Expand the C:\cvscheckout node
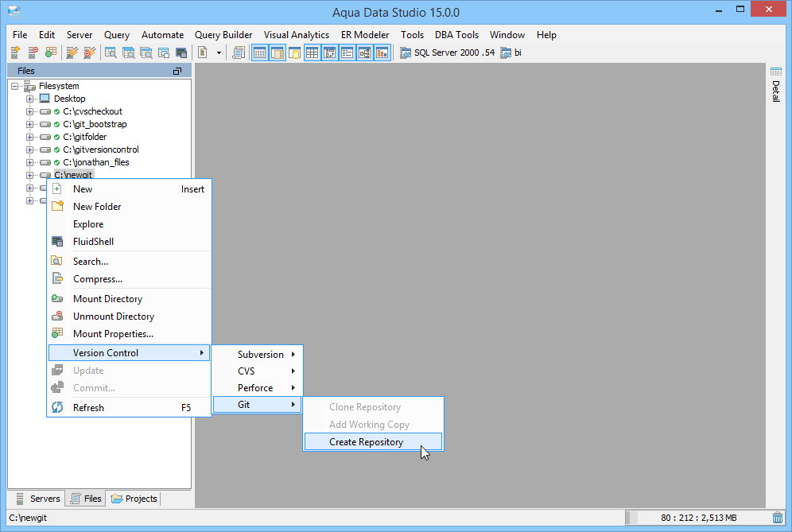 [x=29, y=111]
